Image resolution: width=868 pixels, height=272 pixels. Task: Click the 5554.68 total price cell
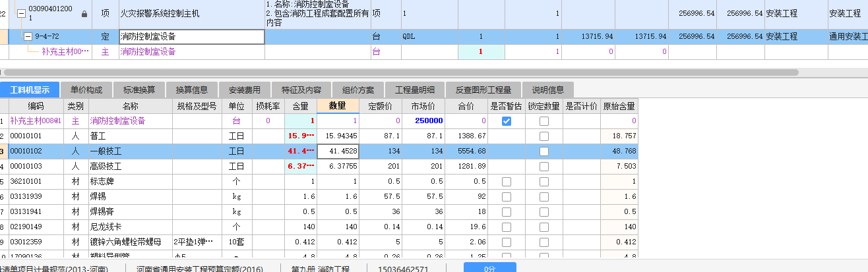[467, 151]
